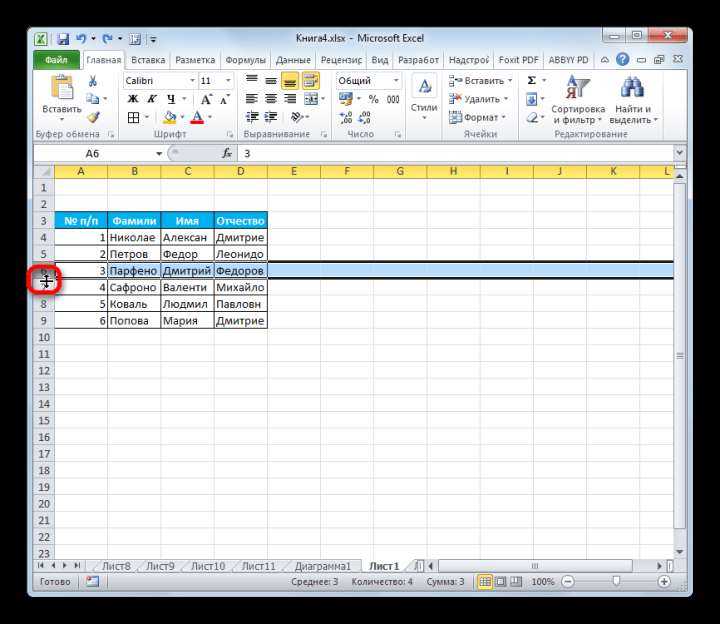Center cell text horizontally
This screenshot has width=720, height=624.
pos(271,99)
